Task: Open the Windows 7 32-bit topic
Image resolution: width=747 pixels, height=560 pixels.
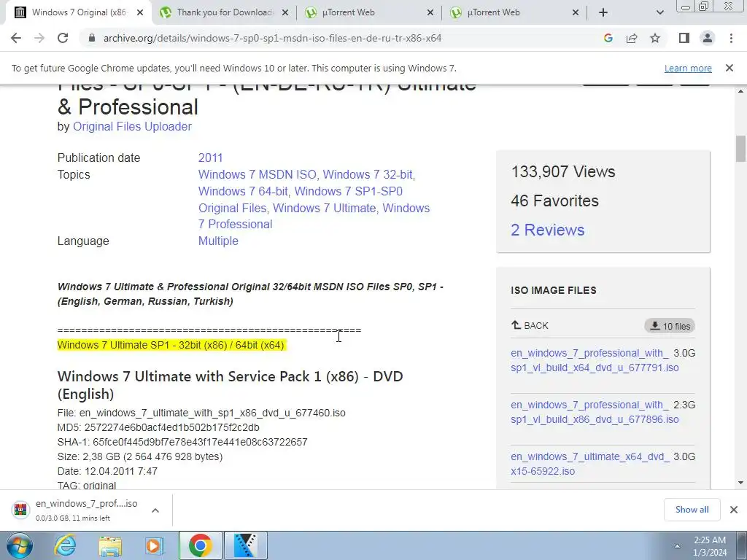Action: tap(368, 175)
